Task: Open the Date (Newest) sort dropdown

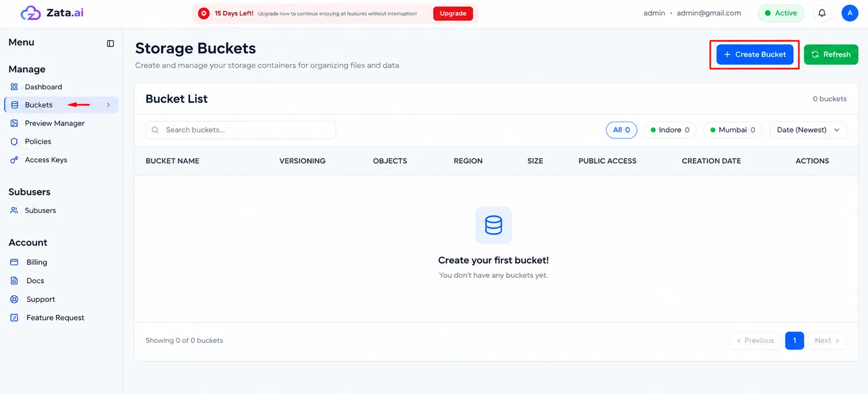Action: point(808,130)
